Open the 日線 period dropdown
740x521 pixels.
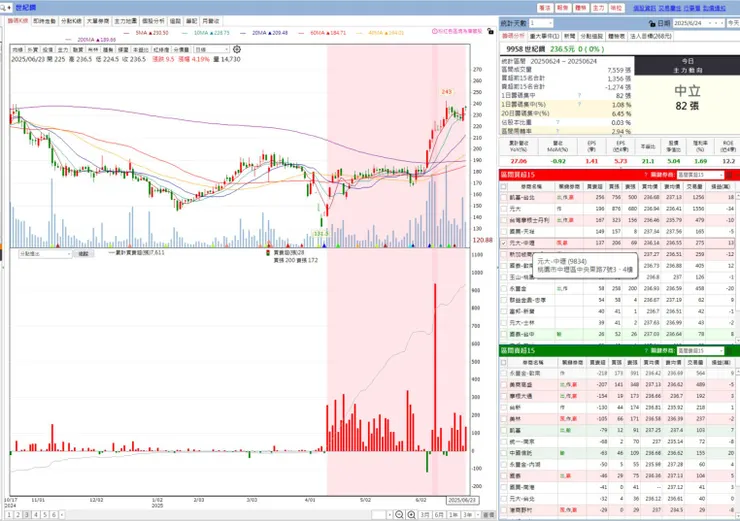212,50
